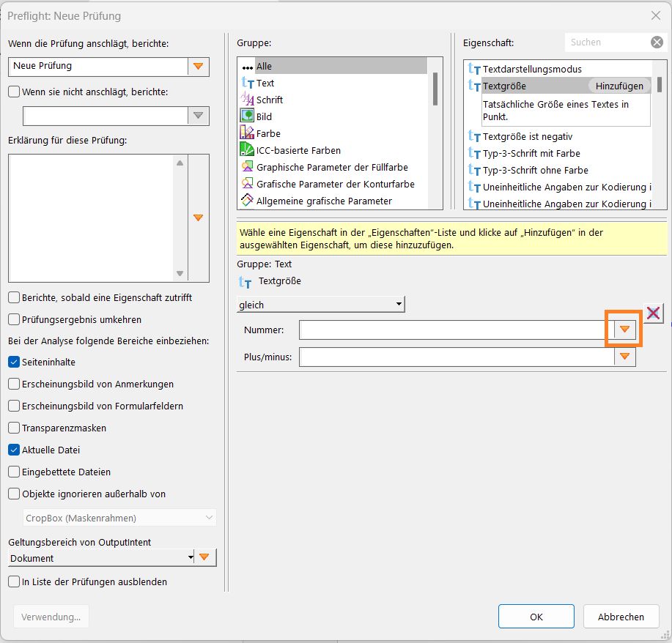Click the Erklärung box scroll-down arrow

click(180, 273)
